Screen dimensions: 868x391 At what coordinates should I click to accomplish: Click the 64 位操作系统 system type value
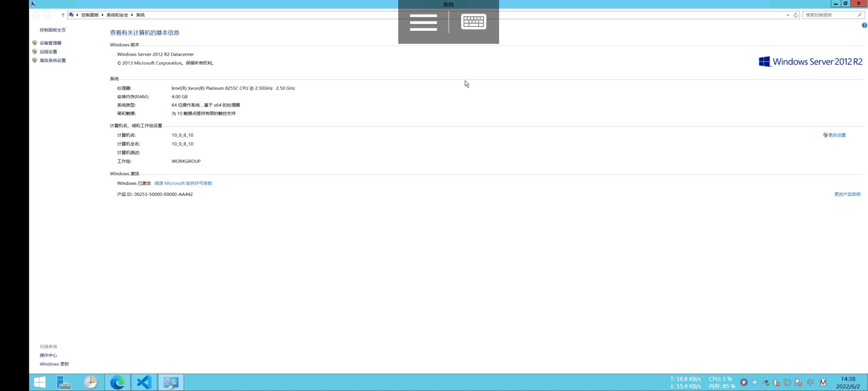[x=206, y=105]
